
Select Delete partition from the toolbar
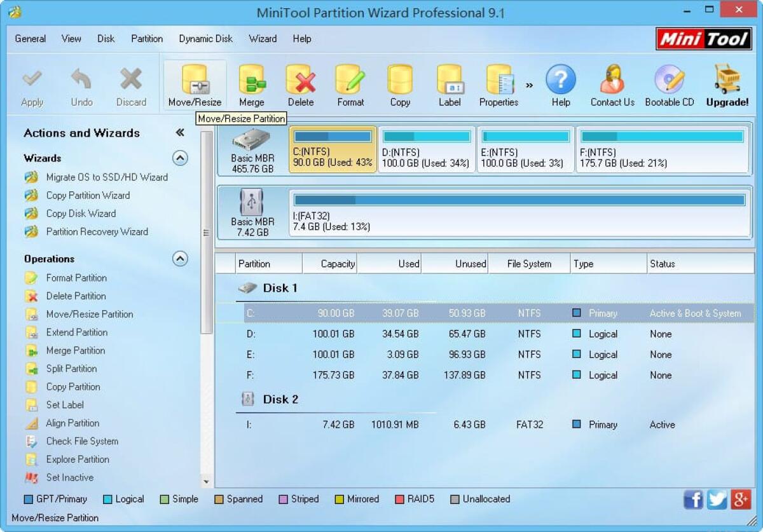coord(301,84)
